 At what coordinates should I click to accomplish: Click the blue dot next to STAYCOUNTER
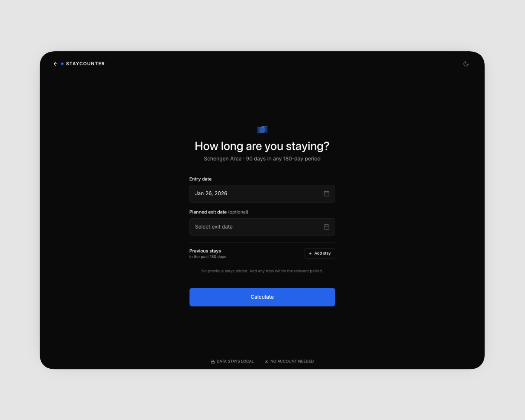(62, 63)
